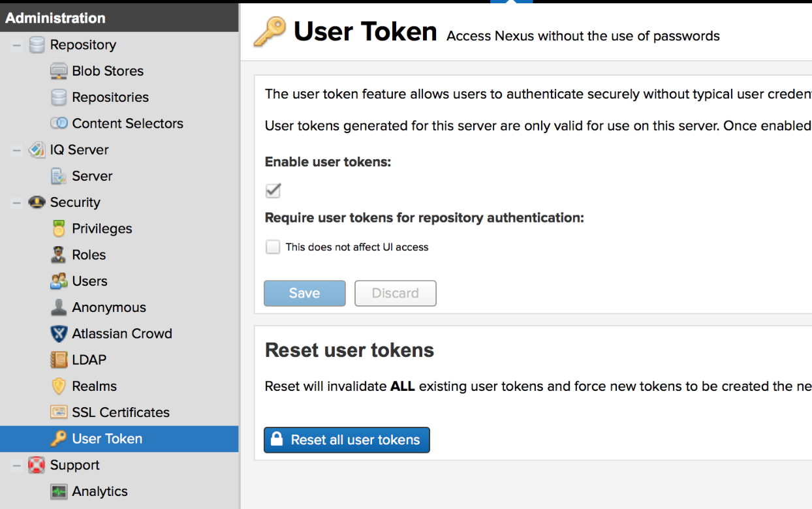Click the Blob Stores icon in sidebar
This screenshot has width=812, height=509.
[59, 71]
